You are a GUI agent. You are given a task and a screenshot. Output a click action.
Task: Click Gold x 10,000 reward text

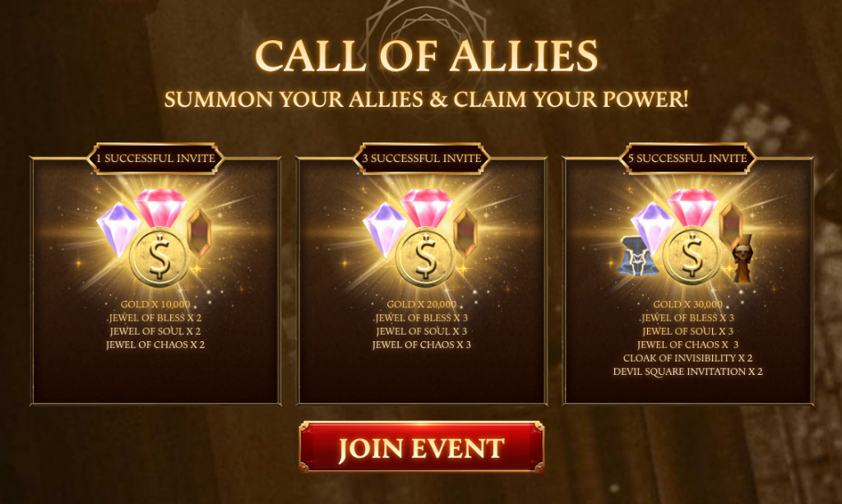click(155, 304)
